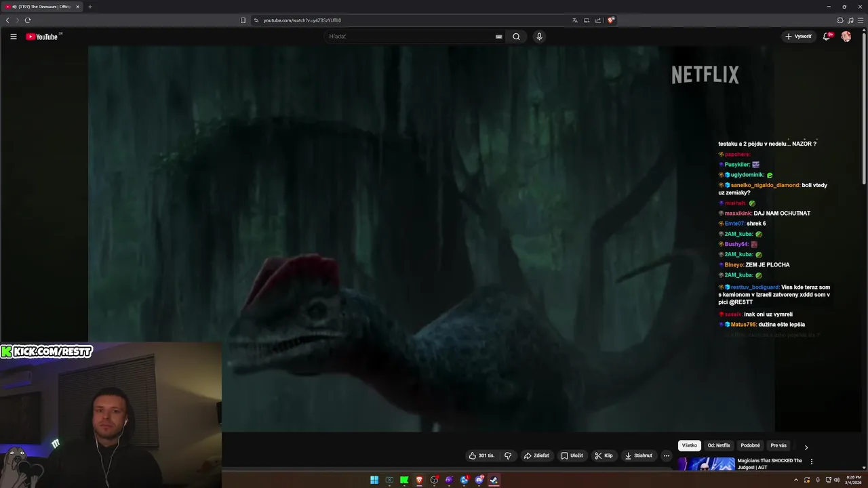Click the YouTube search magnifier button
The height and width of the screenshot is (488, 868).
tap(516, 37)
